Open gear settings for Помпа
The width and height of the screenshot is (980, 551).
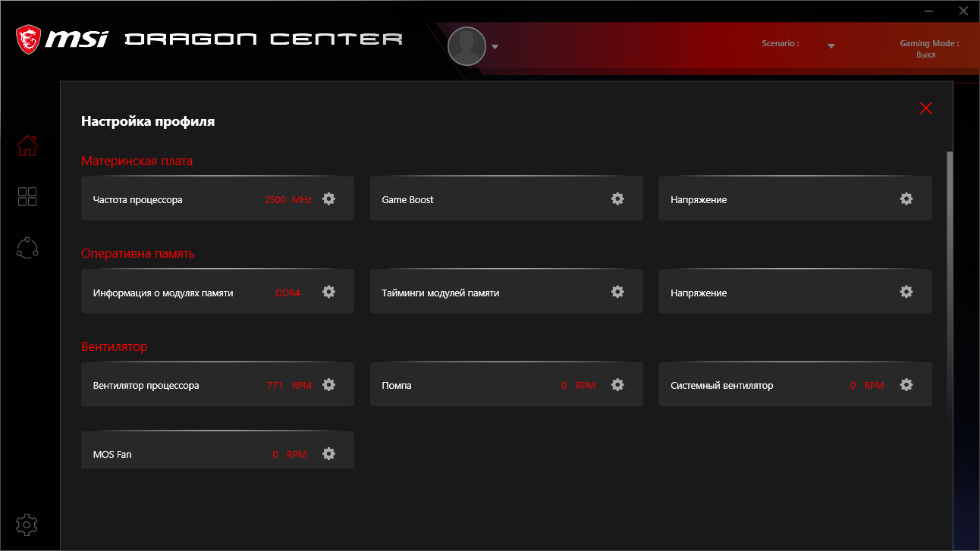point(617,384)
